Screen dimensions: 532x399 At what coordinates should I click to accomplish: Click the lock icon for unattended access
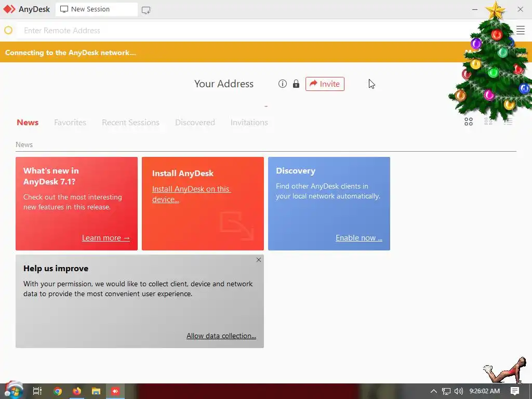pyautogui.click(x=296, y=84)
